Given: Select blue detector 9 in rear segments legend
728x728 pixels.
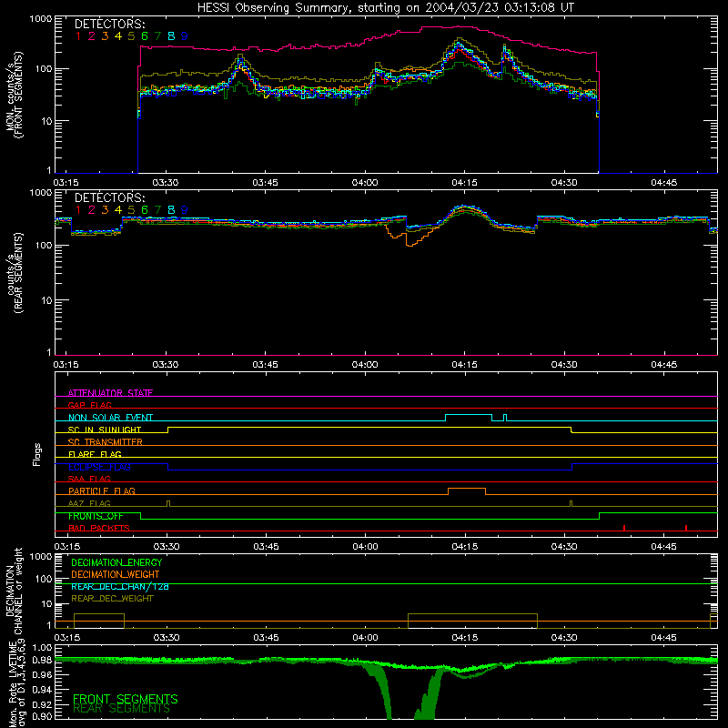Looking at the screenshot, I should click(x=185, y=210).
